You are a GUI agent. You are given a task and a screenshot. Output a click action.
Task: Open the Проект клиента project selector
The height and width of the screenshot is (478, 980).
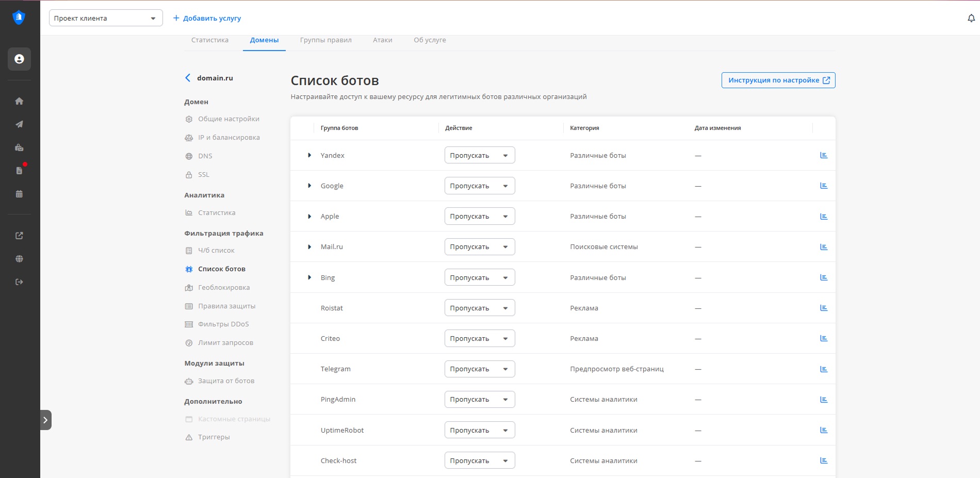105,18
